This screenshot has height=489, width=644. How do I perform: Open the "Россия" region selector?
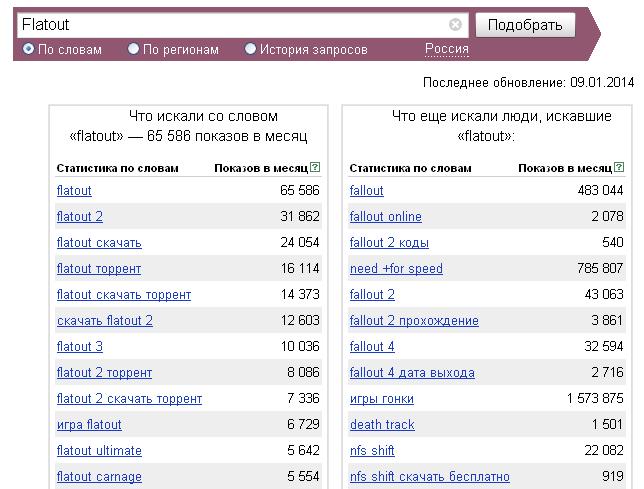click(447, 49)
